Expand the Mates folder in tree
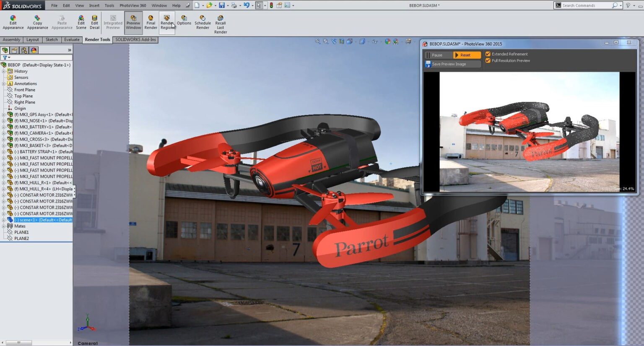This screenshot has height=346, width=644. click(x=4, y=226)
